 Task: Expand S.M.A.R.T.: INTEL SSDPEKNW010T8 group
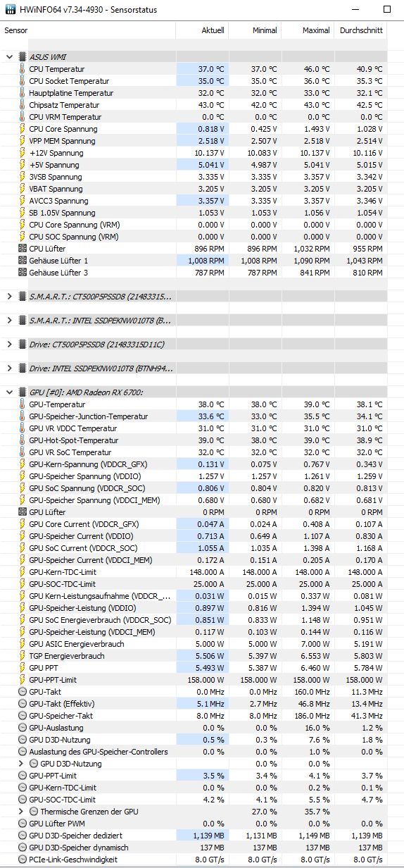9,321
